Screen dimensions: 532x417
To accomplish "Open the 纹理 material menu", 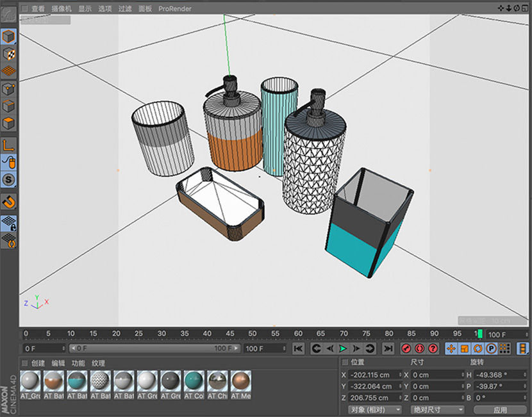I will (98, 363).
